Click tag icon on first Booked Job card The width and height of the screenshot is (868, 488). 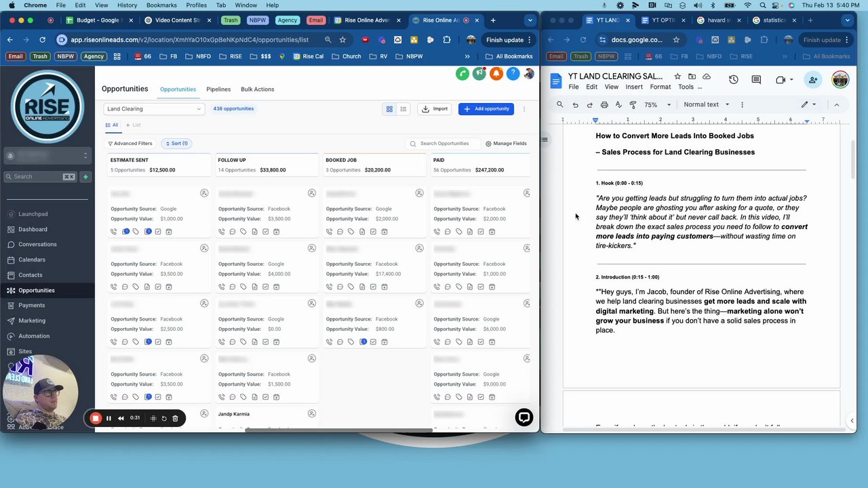(351, 232)
